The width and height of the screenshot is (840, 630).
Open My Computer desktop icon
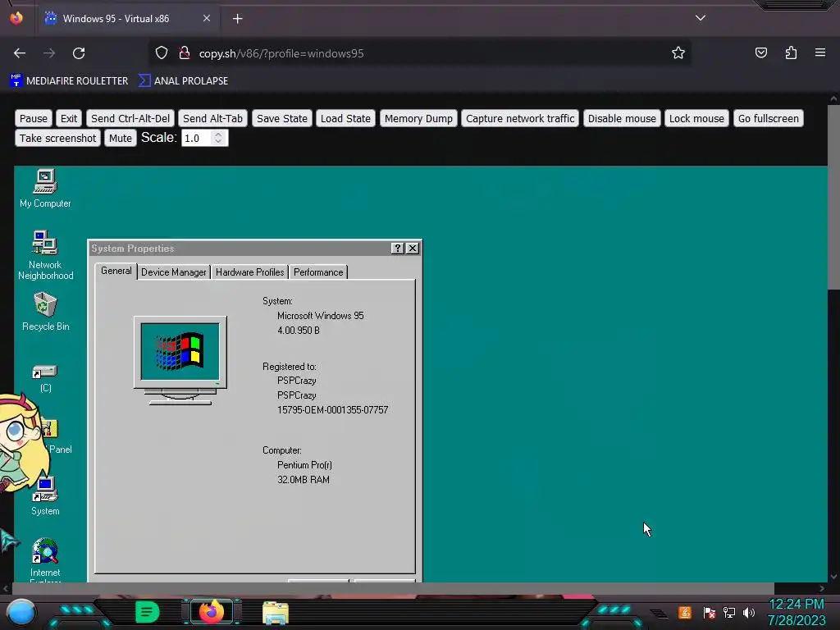[x=45, y=188]
